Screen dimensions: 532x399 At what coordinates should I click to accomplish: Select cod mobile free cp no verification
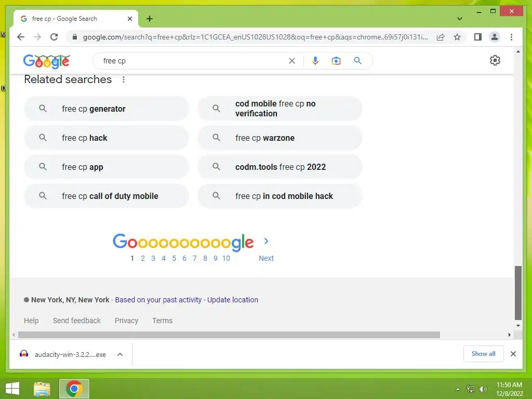[280, 109]
